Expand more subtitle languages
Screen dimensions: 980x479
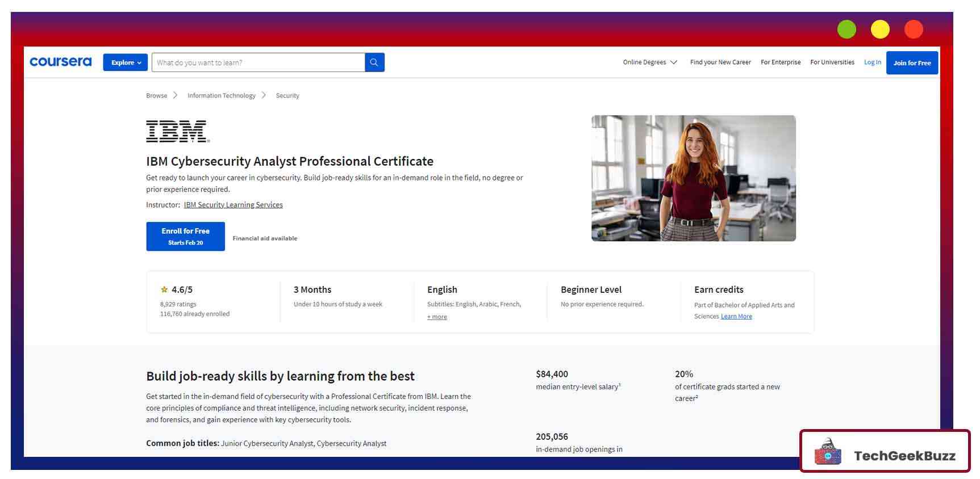pyautogui.click(x=437, y=317)
